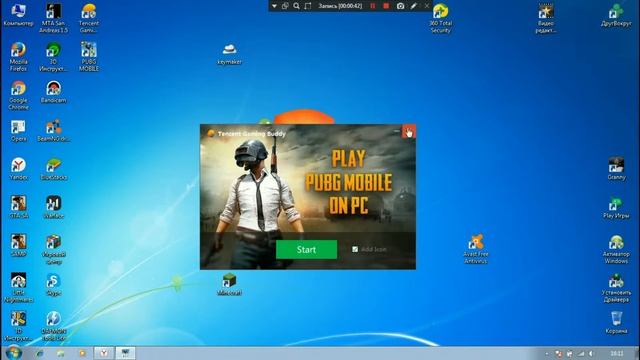Select the Tencent Gaming desktop shortcut
The width and height of the screenshot is (640, 360).
[89, 18]
